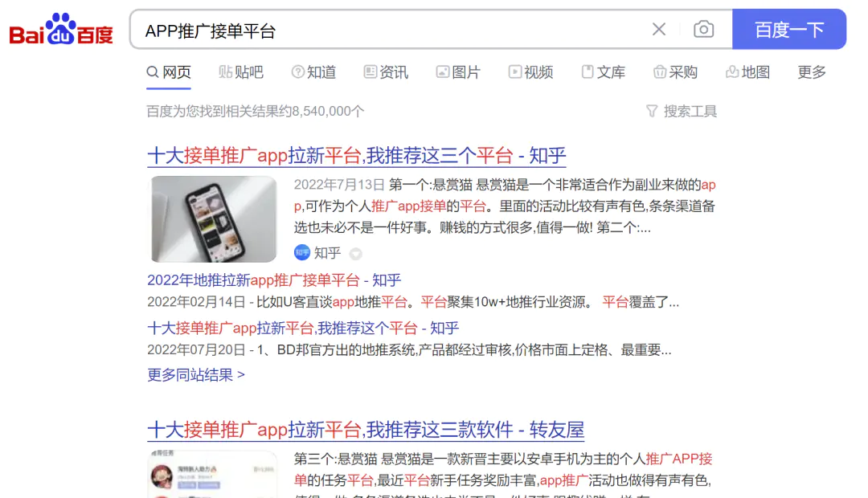Click the 百度一下 search button
The height and width of the screenshot is (498, 868).
(789, 30)
